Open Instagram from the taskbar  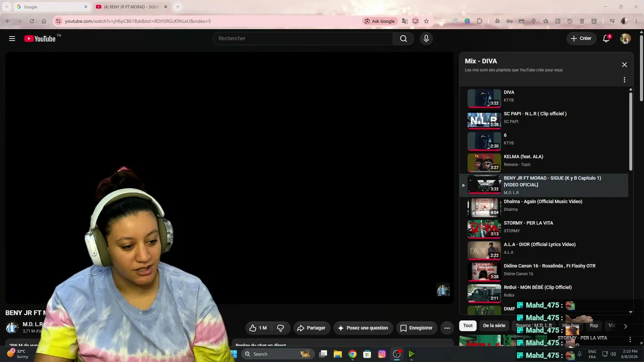382,354
